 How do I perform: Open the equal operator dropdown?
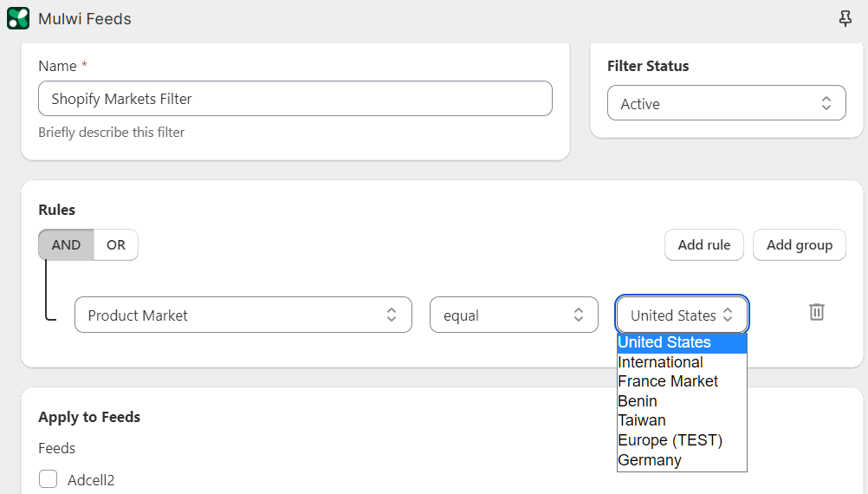514,315
